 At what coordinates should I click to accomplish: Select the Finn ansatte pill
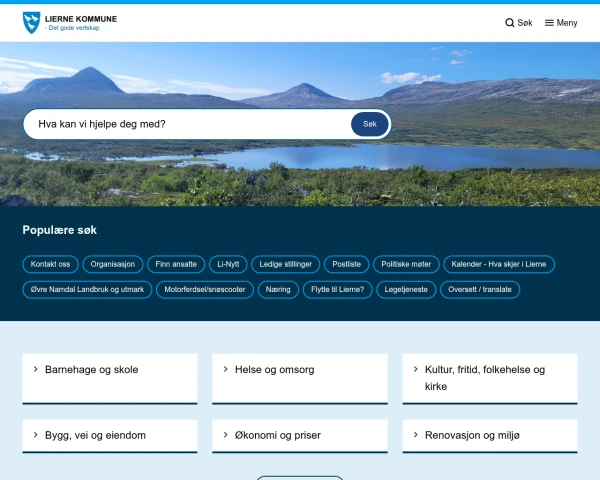coord(176,264)
